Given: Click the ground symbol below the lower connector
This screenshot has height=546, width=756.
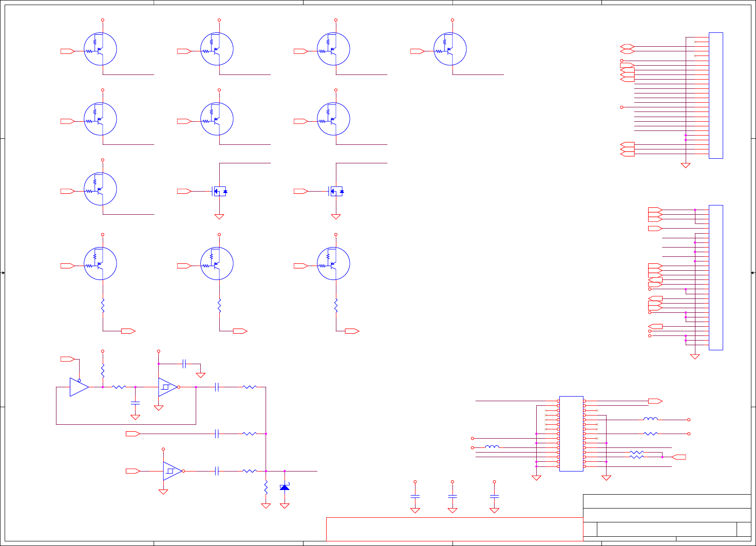Looking at the screenshot, I should pyautogui.click(x=695, y=357).
